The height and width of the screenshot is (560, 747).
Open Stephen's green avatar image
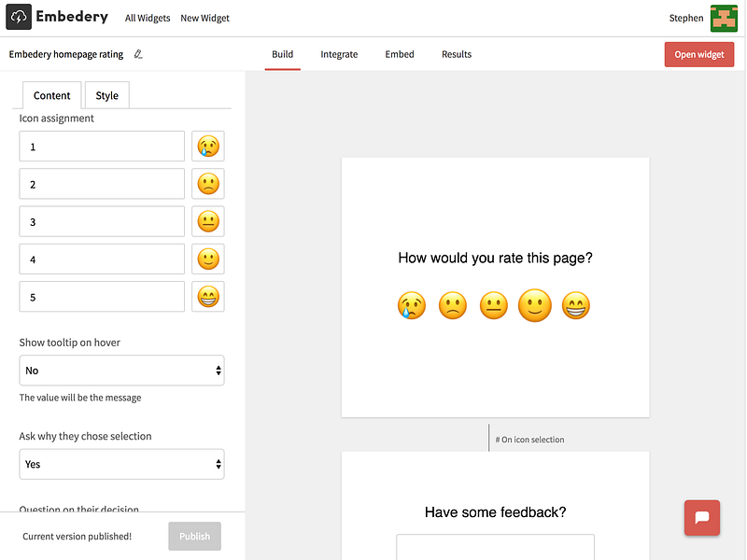point(724,18)
